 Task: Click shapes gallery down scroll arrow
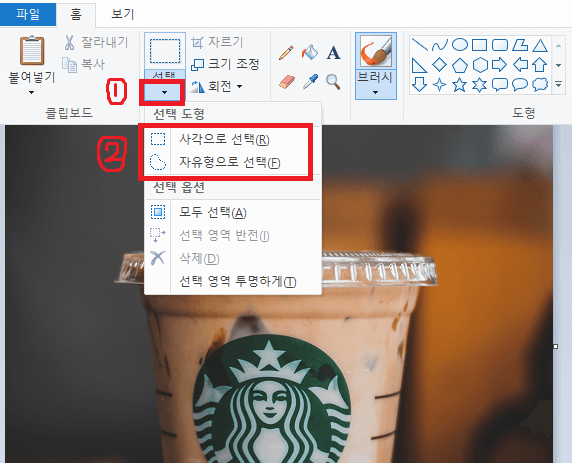click(559, 65)
